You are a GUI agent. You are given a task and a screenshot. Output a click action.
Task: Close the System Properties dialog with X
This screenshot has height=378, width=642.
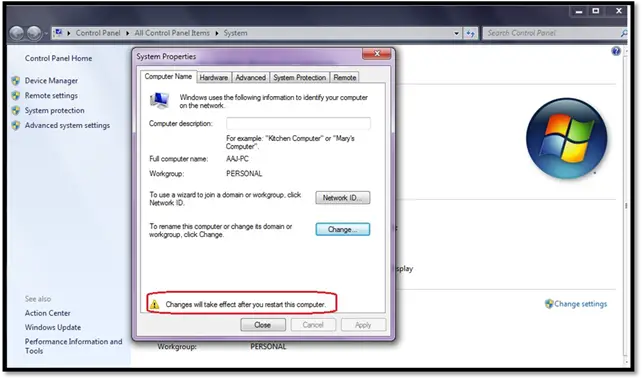tap(377, 54)
